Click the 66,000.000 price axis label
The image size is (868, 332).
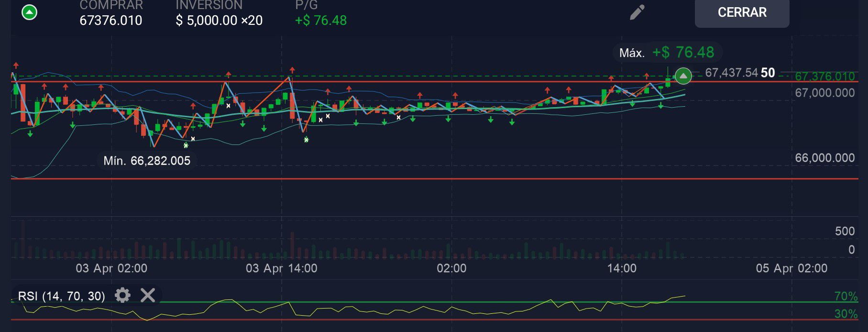[x=824, y=158]
